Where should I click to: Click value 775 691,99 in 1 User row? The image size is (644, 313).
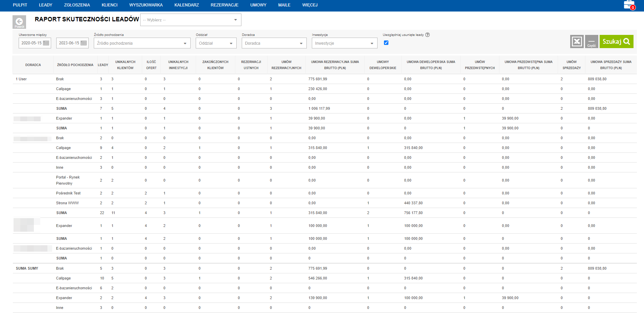click(318, 79)
